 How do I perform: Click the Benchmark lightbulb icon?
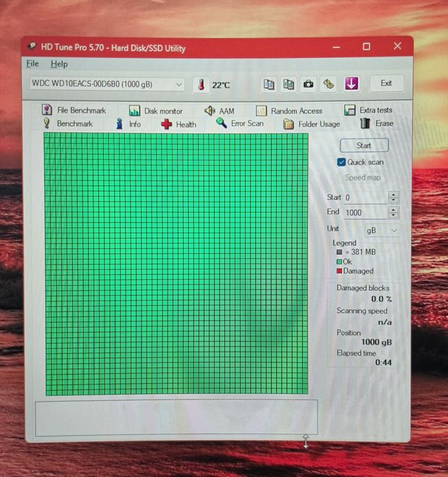(x=46, y=124)
